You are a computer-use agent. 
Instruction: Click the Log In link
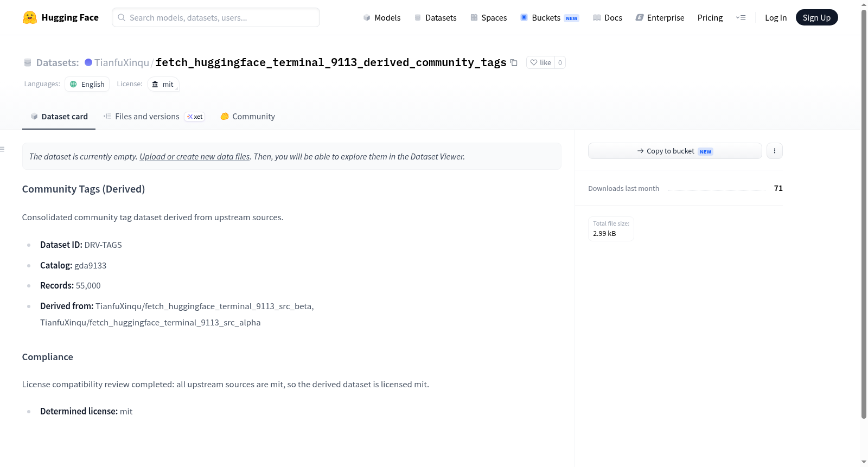[776, 18]
